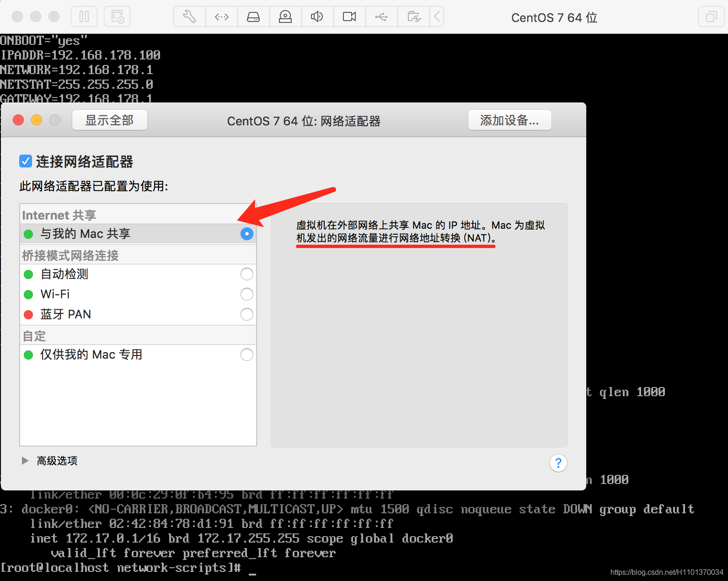This screenshot has width=728, height=581.
Task: Click the Wi-Fi row label
Action: click(55, 294)
